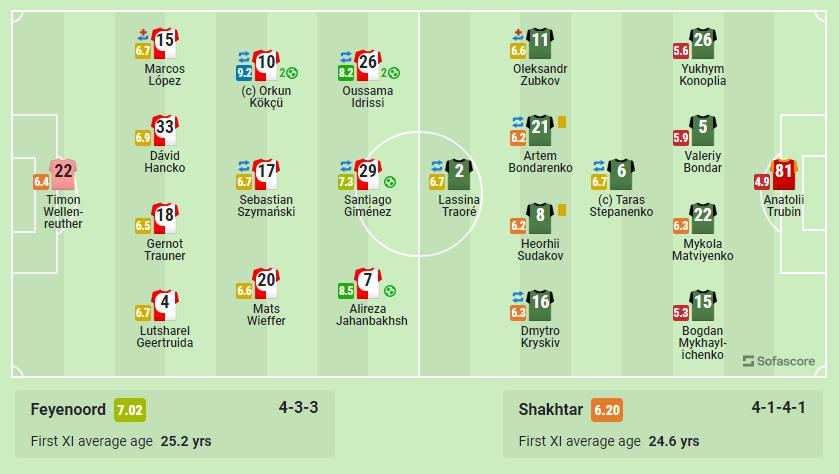
Task: Click Heorhii Sudakov's yellow card icon
Action: click(x=562, y=210)
